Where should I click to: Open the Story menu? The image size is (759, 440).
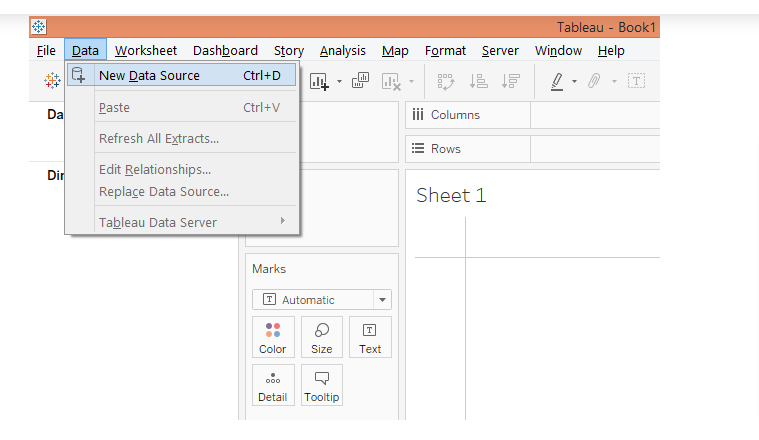point(289,50)
